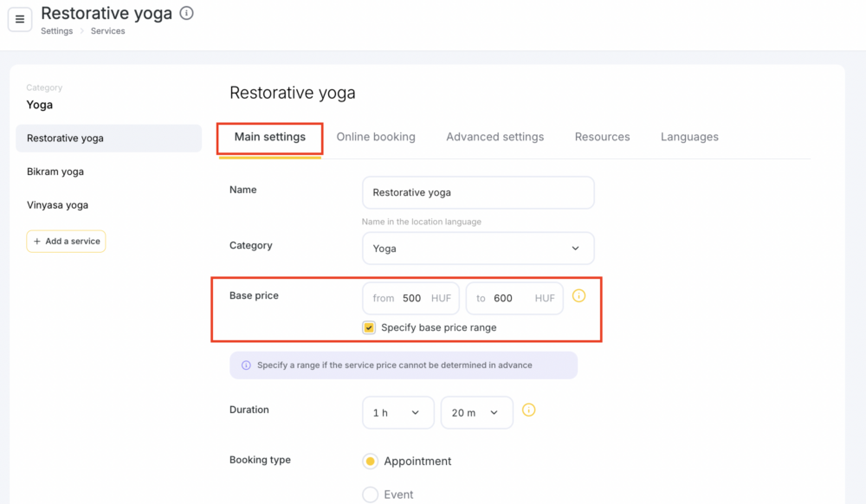
Task: Select the Appointment booking type
Action: click(x=370, y=461)
